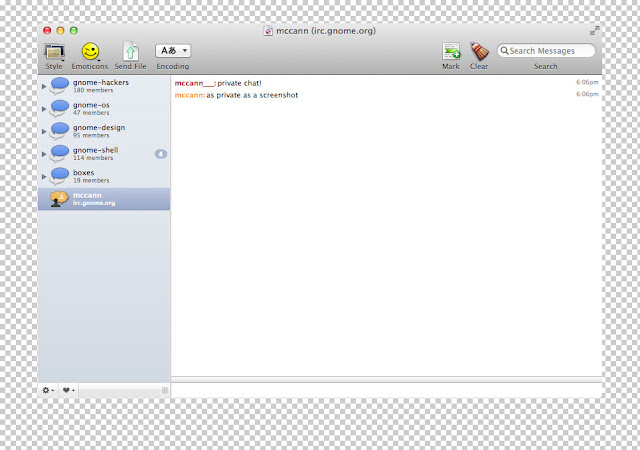
Task: Click the magnifier icon in the search field
Action: pyautogui.click(x=504, y=51)
